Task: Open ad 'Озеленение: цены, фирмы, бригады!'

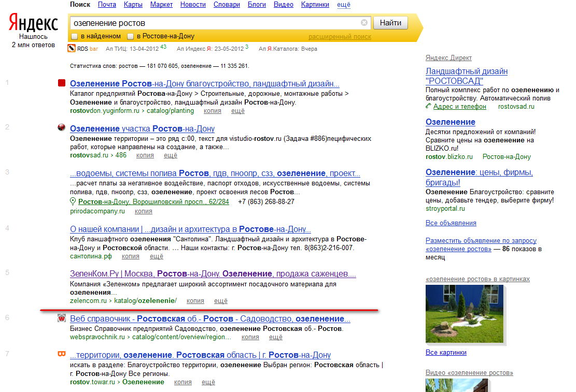Action: (x=479, y=177)
